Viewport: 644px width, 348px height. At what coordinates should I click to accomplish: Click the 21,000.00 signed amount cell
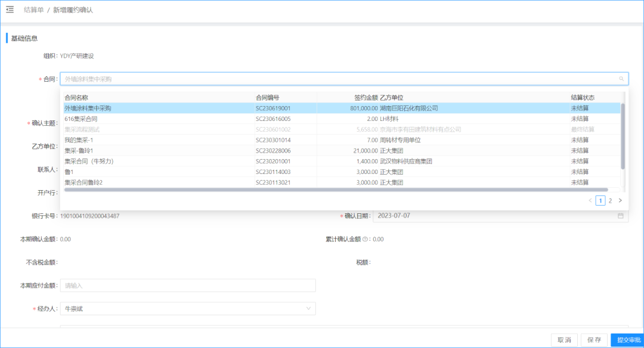click(366, 151)
